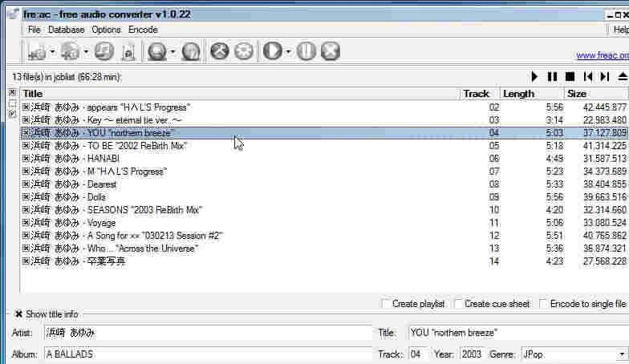The width and height of the screenshot is (629, 364).
Task: Visit the www.freac.org link
Action: (x=602, y=56)
